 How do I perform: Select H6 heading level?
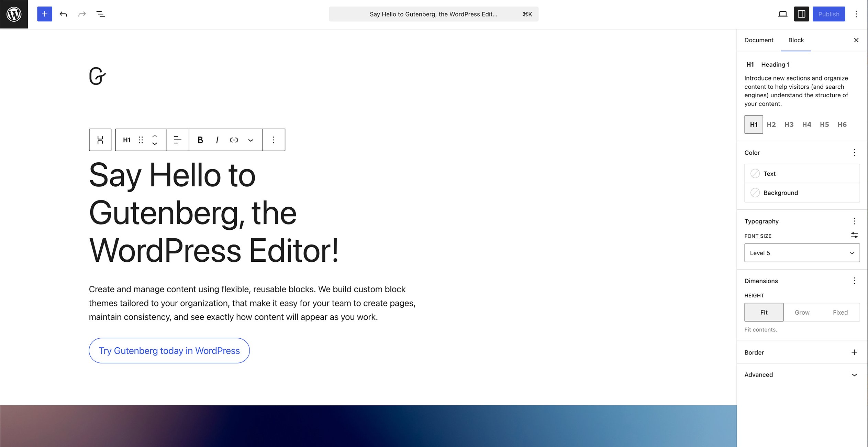tap(842, 124)
